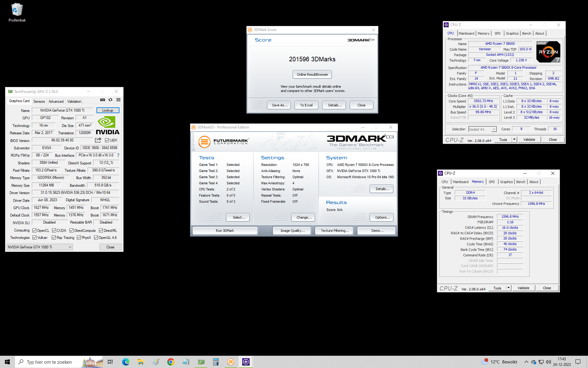The image size is (588, 368).
Task: Switch to Sensors tab in GPU-Z
Action: coord(39,102)
